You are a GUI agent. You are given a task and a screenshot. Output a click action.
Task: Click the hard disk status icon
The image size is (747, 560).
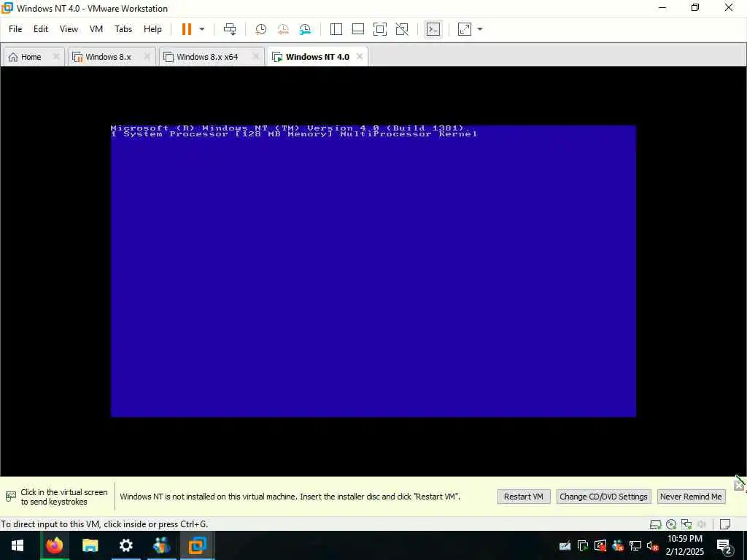click(x=656, y=524)
